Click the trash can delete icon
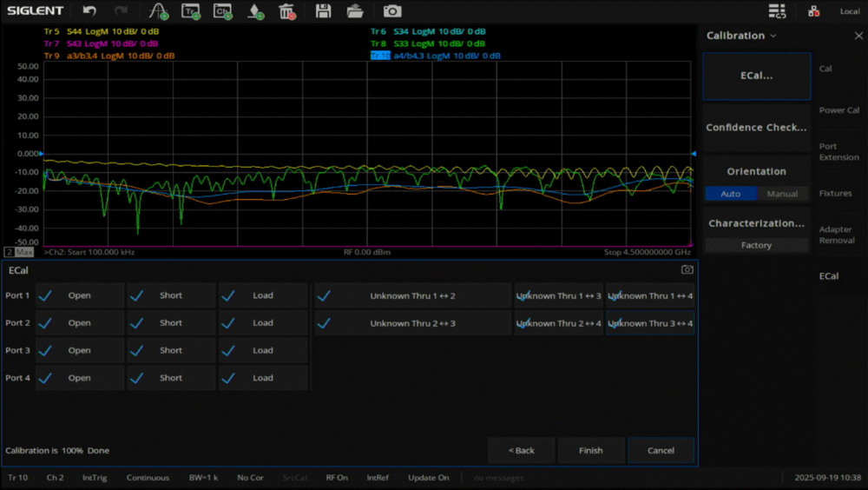Screen dimensions: 868x490 point(287,11)
